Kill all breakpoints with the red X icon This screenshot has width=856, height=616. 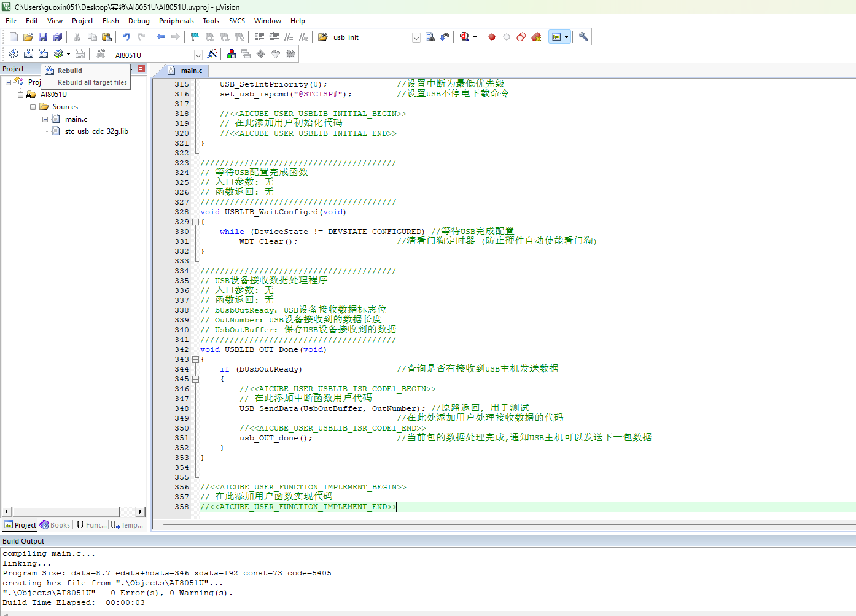point(536,37)
